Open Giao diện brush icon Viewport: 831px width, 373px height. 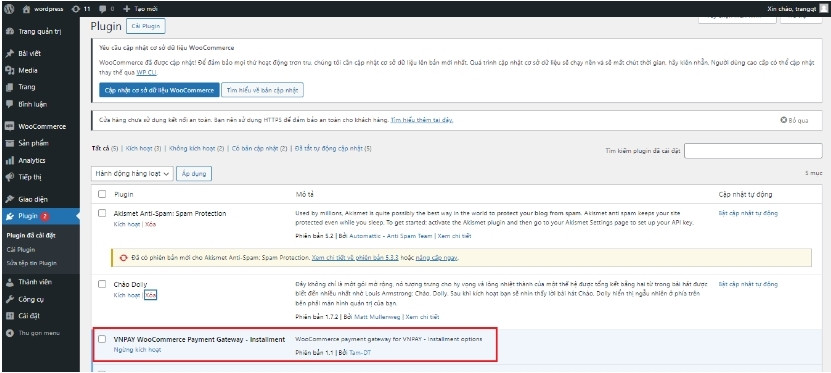click(x=10, y=200)
